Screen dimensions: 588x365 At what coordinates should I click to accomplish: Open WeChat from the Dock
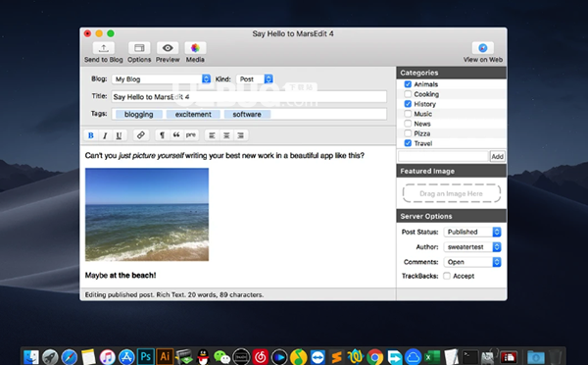[221, 356]
